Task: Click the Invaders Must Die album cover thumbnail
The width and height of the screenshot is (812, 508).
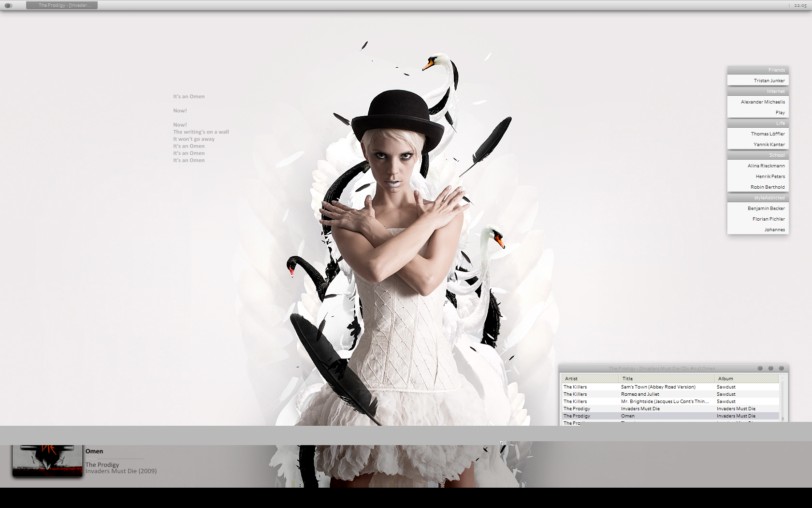Action: (x=47, y=461)
